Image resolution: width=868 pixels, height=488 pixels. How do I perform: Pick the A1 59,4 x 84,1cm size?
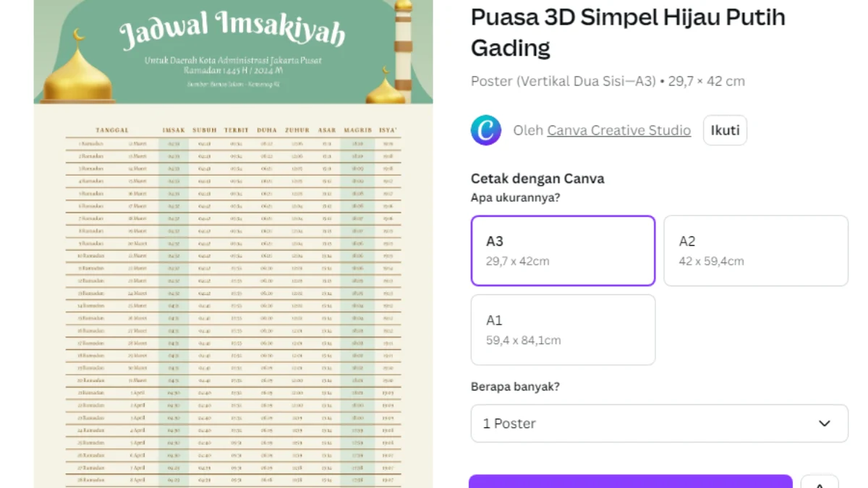tap(563, 330)
